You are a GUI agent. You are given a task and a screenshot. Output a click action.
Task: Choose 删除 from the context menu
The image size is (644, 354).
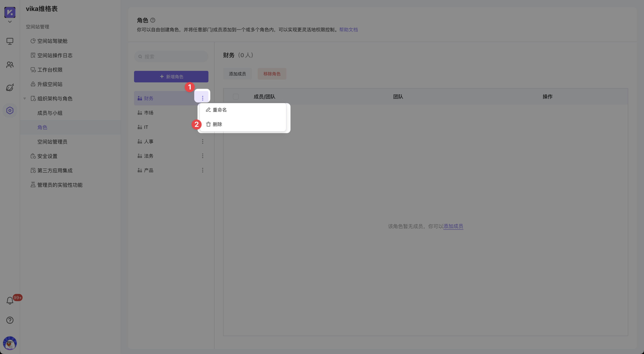pyautogui.click(x=217, y=124)
